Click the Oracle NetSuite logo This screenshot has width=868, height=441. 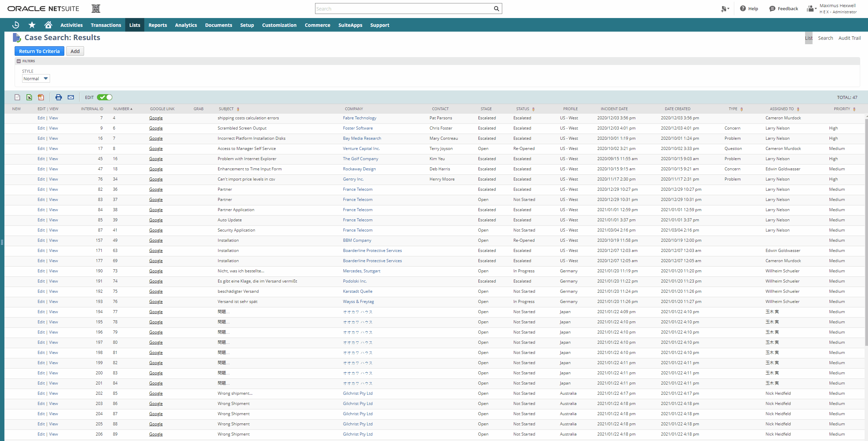[43, 9]
